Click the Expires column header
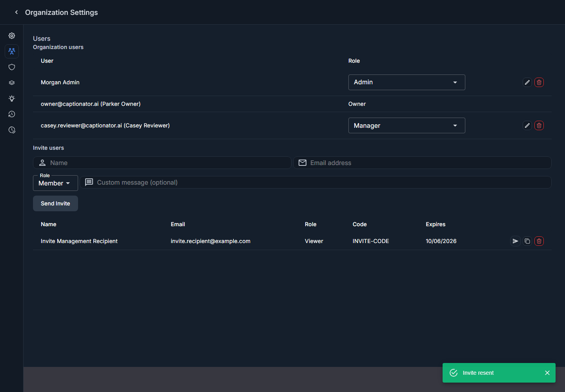The image size is (565, 392). [x=436, y=224]
